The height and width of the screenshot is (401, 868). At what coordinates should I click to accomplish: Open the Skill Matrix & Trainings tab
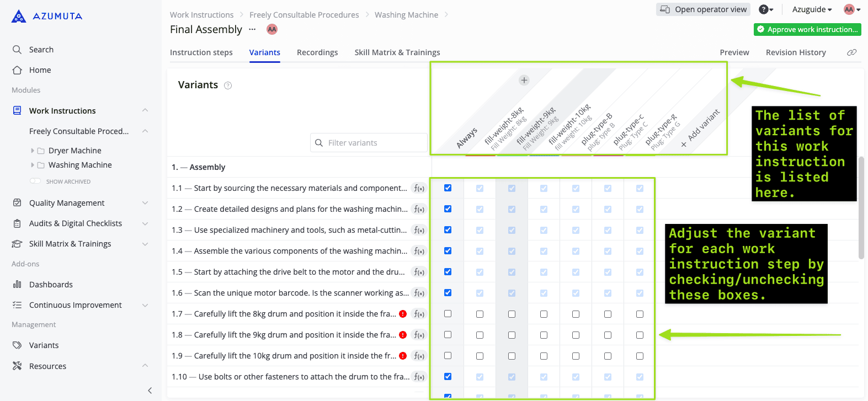pyautogui.click(x=397, y=52)
